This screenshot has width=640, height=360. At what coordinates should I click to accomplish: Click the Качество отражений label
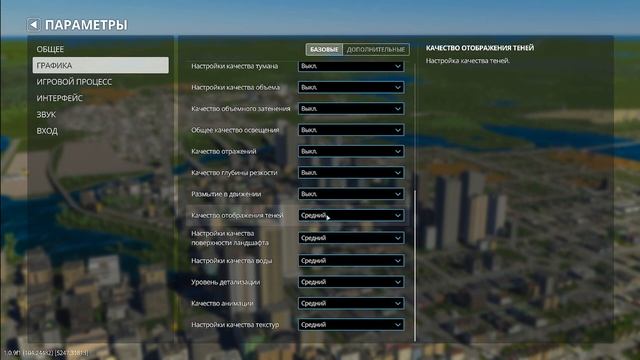(x=224, y=151)
